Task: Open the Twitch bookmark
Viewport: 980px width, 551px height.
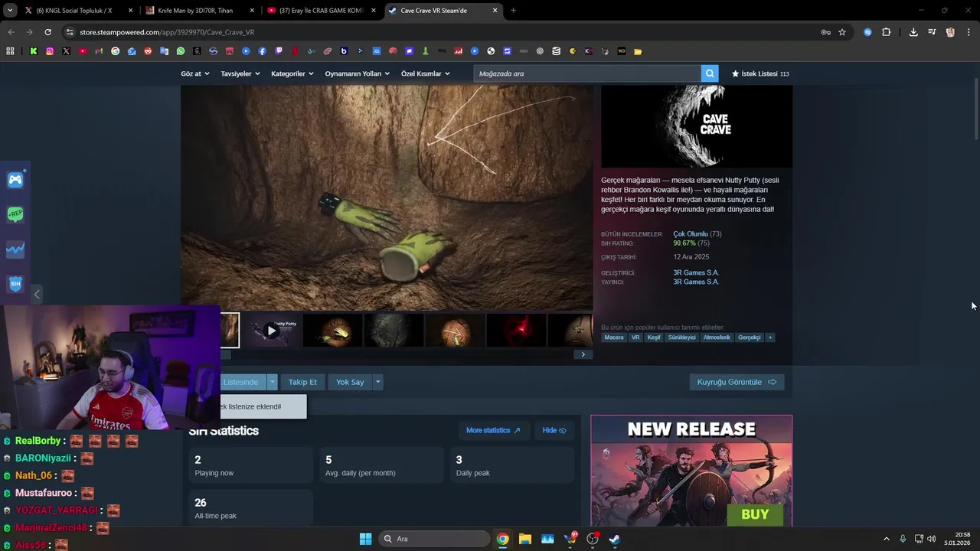Action: point(279,51)
